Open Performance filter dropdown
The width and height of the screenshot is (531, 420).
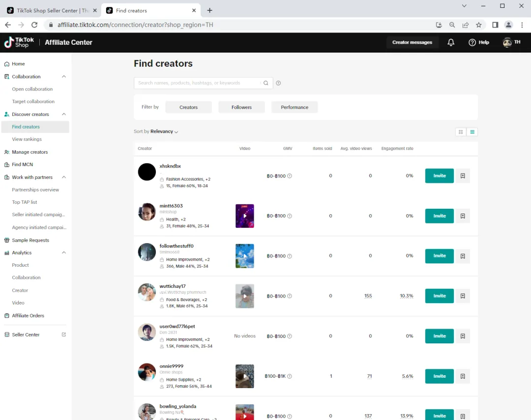point(295,107)
